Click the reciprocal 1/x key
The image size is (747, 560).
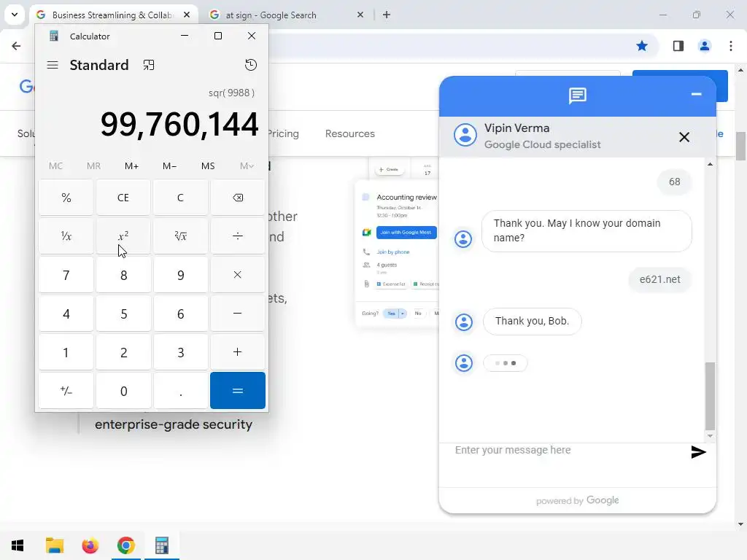[66, 236]
